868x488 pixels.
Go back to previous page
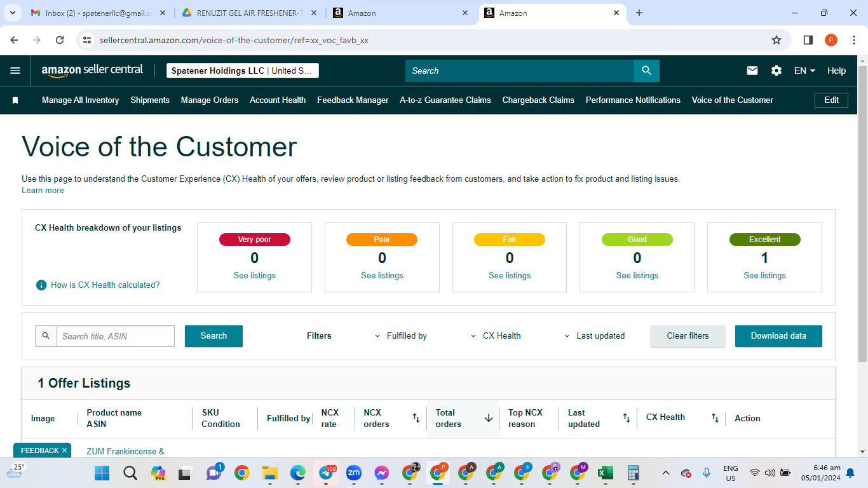click(14, 40)
